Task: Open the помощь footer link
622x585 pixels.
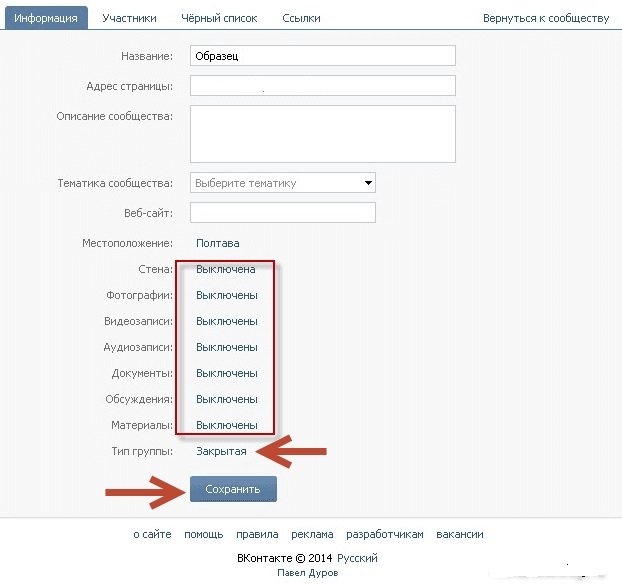Action: [x=203, y=534]
